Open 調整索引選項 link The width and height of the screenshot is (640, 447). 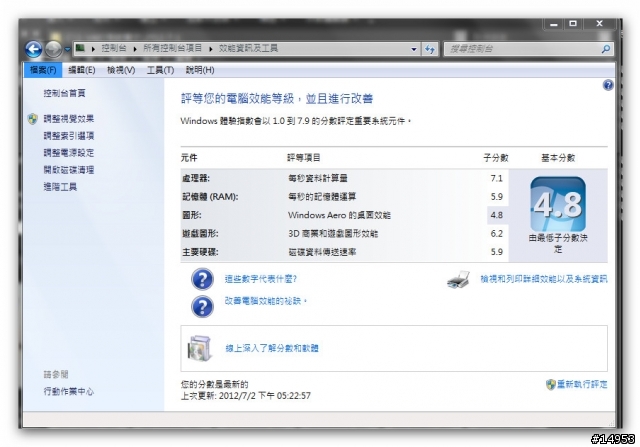click(69, 136)
